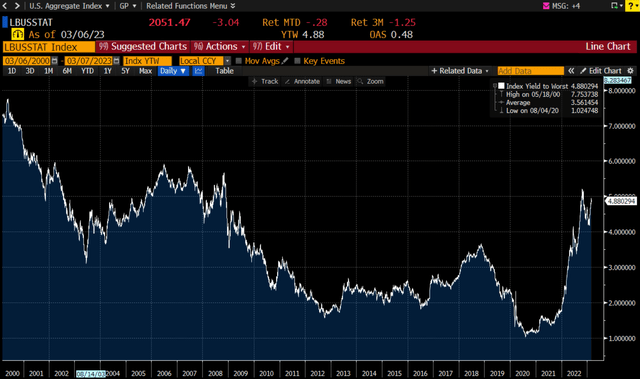Click the white Index Yield to Worst swatch

(x=501, y=86)
